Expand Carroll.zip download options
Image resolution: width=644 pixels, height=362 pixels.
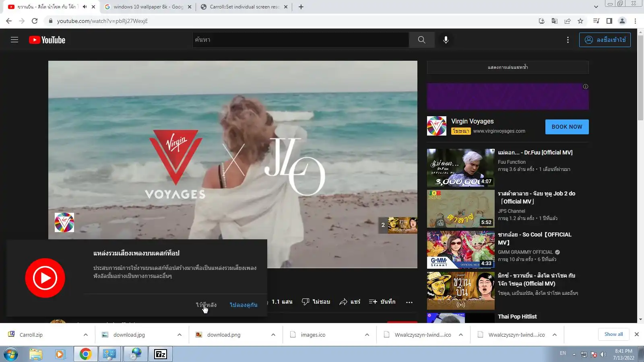click(x=85, y=335)
